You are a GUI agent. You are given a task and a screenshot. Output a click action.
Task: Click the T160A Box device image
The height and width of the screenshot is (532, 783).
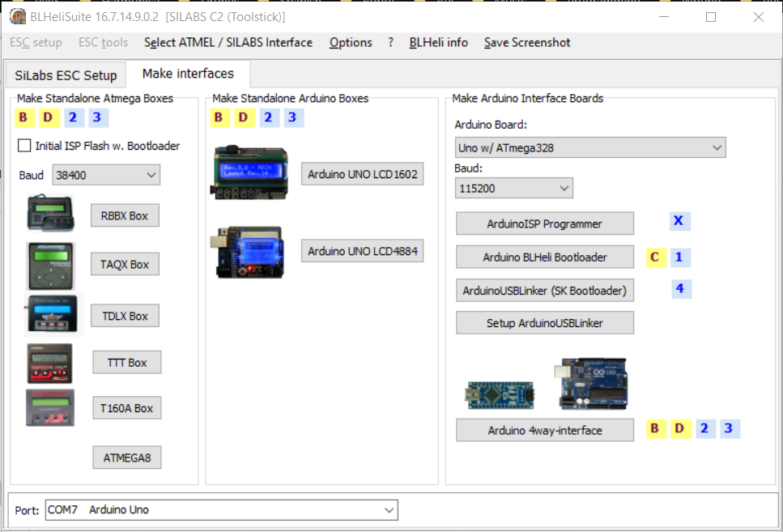tap(50, 408)
